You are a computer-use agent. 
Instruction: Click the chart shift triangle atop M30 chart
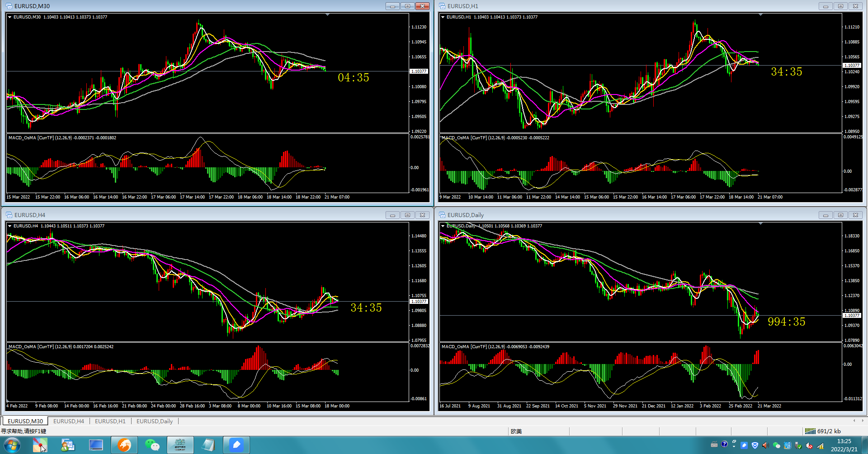tap(327, 15)
